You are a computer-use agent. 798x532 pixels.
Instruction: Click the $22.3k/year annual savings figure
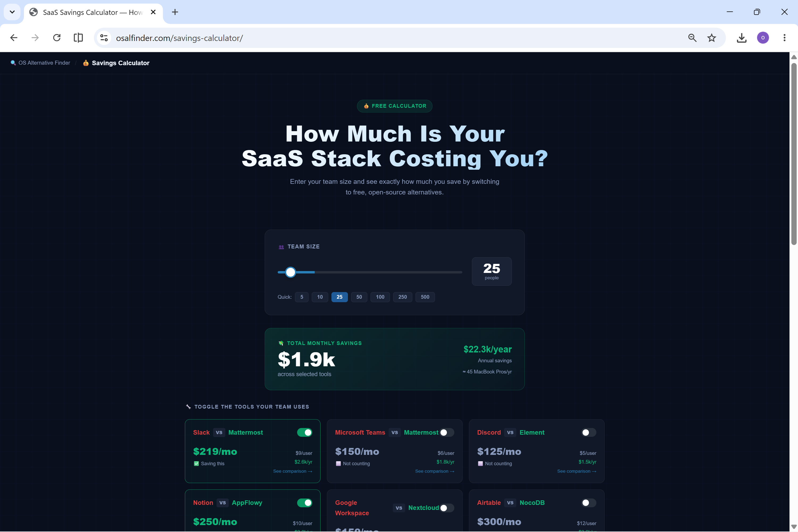tap(488, 349)
